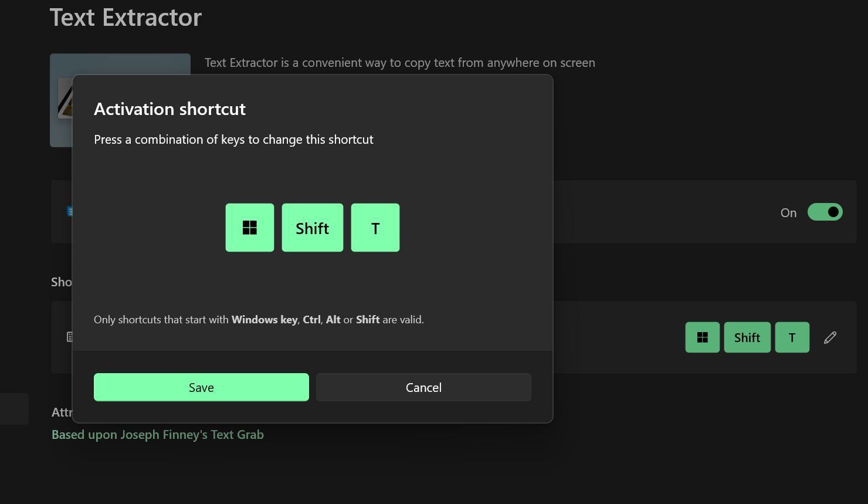
Task: Click the valid shortcuts hint text
Action: coord(259,320)
